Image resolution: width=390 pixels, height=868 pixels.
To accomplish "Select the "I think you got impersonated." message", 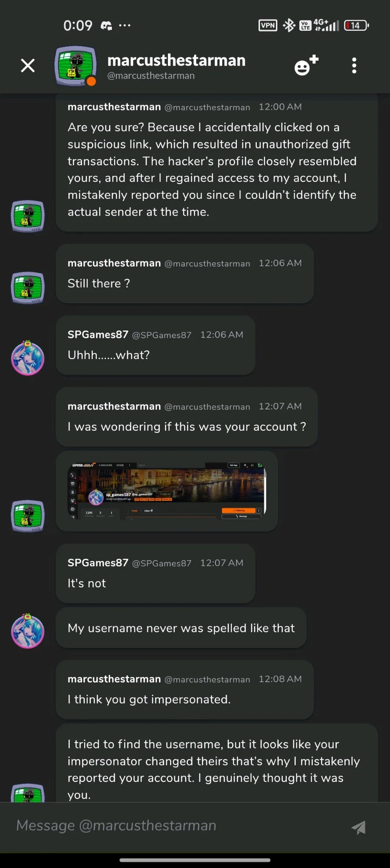I will click(184, 690).
